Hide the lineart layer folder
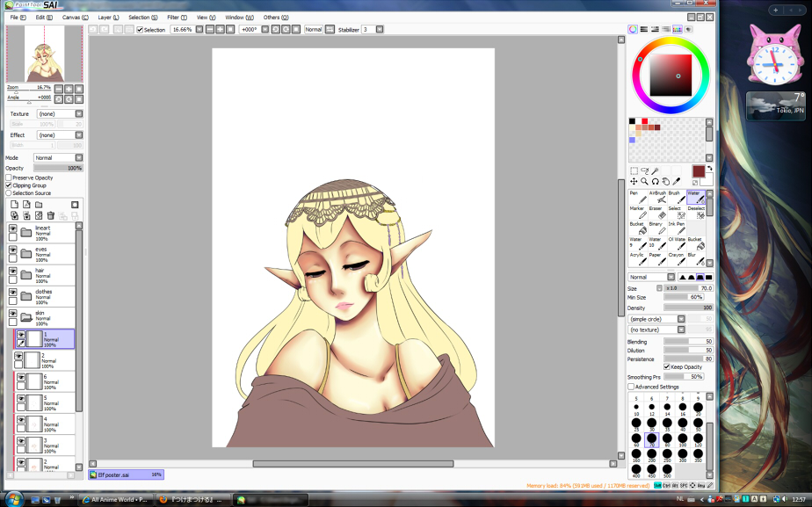The height and width of the screenshot is (507, 812). click(13, 229)
